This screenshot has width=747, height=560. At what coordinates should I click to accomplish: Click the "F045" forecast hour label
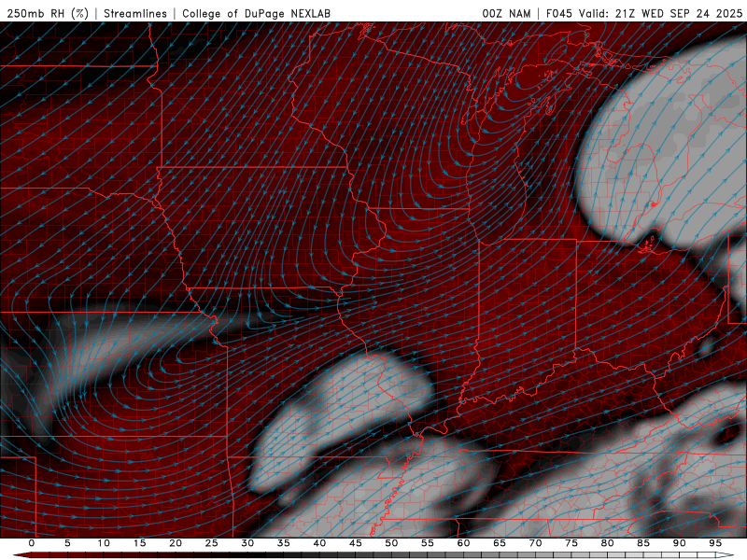[x=559, y=13]
